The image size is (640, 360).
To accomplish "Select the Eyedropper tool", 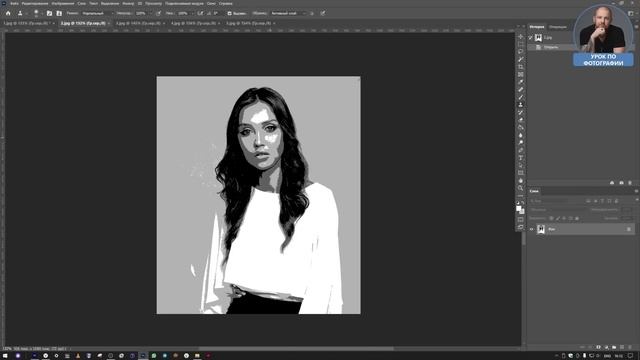I will [520, 82].
